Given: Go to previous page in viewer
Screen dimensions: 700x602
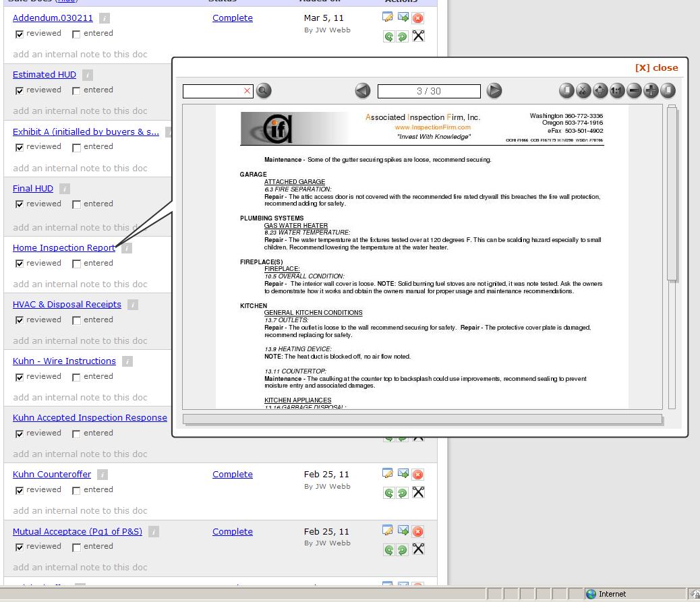Looking at the screenshot, I should point(363,90).
